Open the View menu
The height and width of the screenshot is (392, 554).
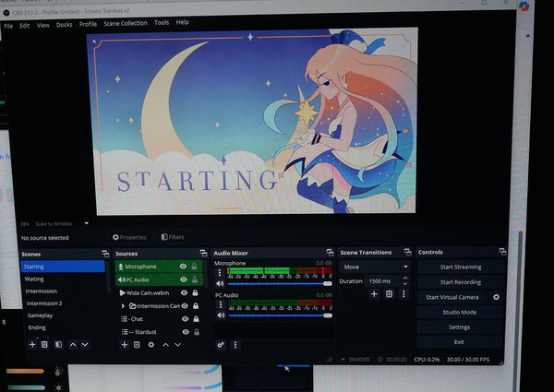pyautogui.click(x=43, y=25)
